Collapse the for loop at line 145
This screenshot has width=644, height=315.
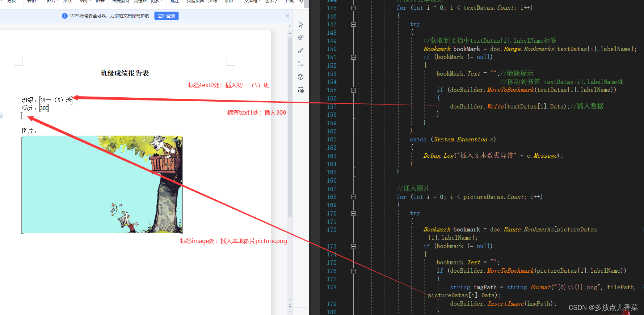353,8
